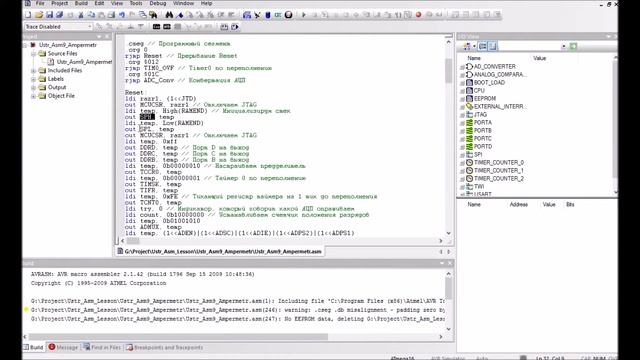Click the Copy toolbar icon
640x360 pixels.
point(91,15)
